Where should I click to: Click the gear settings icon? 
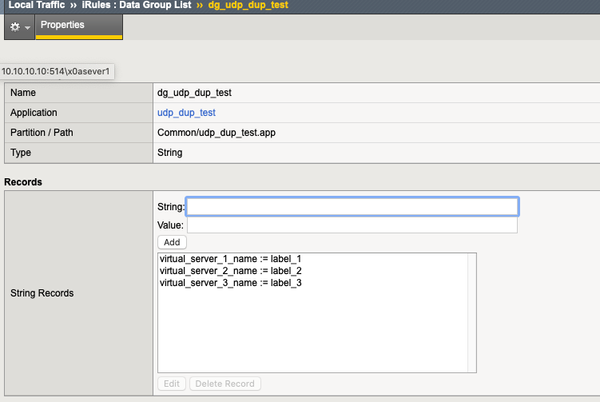pyautogui.click(x=14, y=26)
